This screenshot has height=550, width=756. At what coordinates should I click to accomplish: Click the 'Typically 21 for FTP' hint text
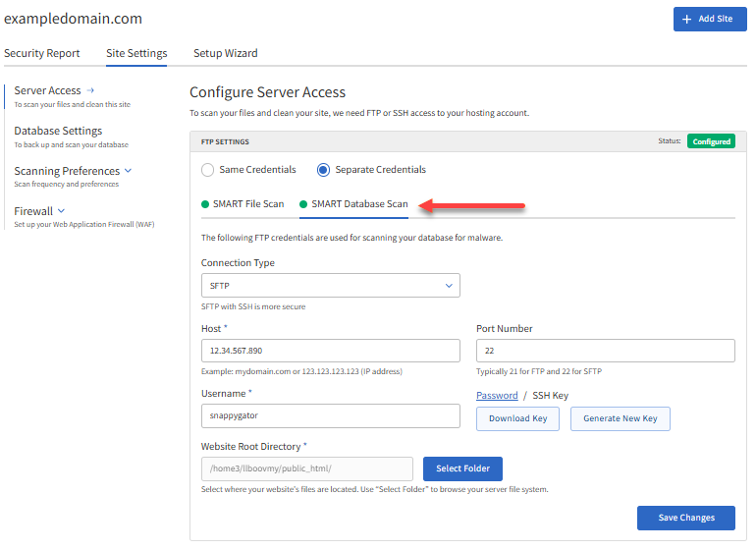539,371
